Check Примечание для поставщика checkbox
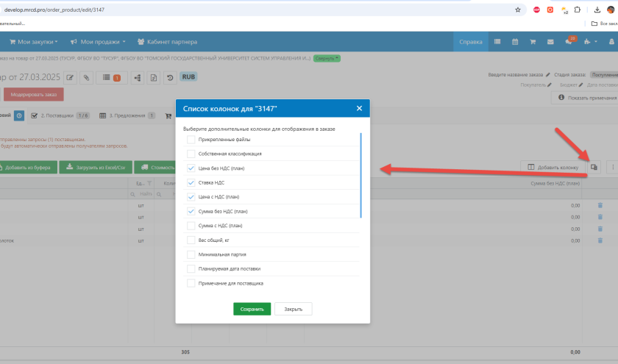The height and width of the screenshot is (364, 618). 191,283
